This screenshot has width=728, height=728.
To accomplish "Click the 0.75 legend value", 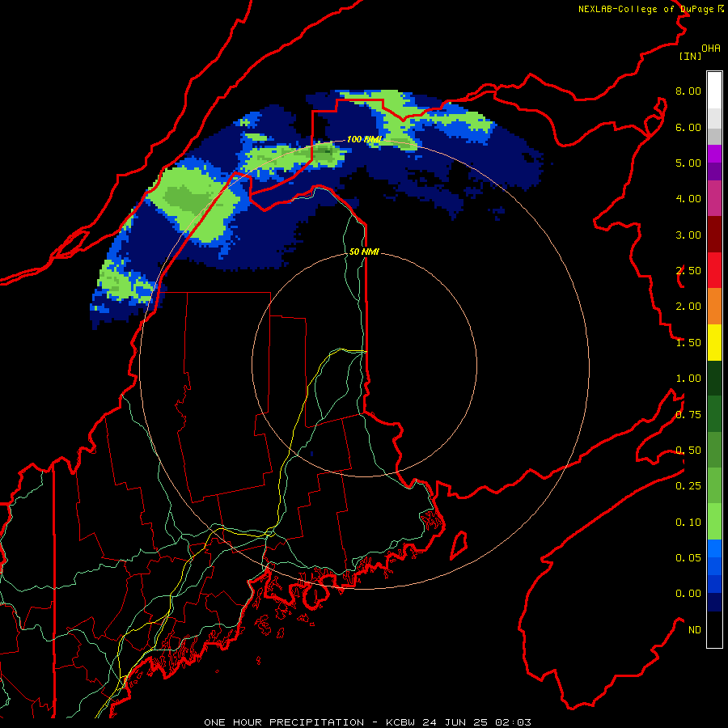I will tap(688, 415).
